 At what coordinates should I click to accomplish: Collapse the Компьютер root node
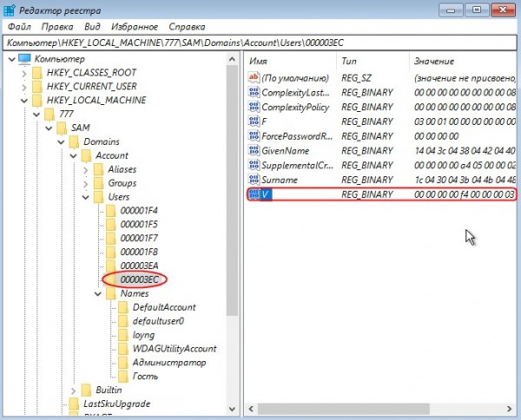point(11,59)
